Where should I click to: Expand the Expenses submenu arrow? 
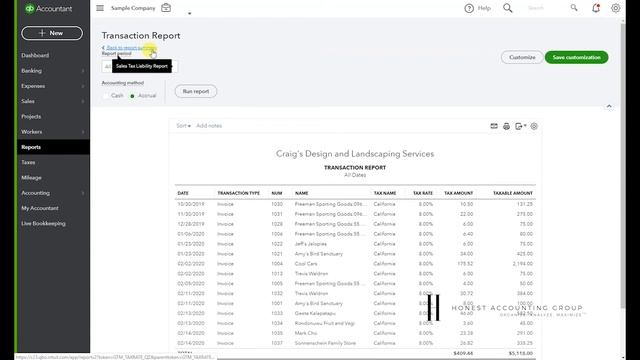83,86
